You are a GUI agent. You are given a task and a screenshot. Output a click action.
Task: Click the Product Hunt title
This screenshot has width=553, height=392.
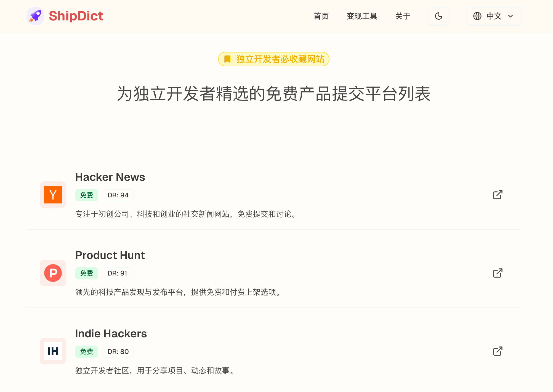tap(110, 255)
